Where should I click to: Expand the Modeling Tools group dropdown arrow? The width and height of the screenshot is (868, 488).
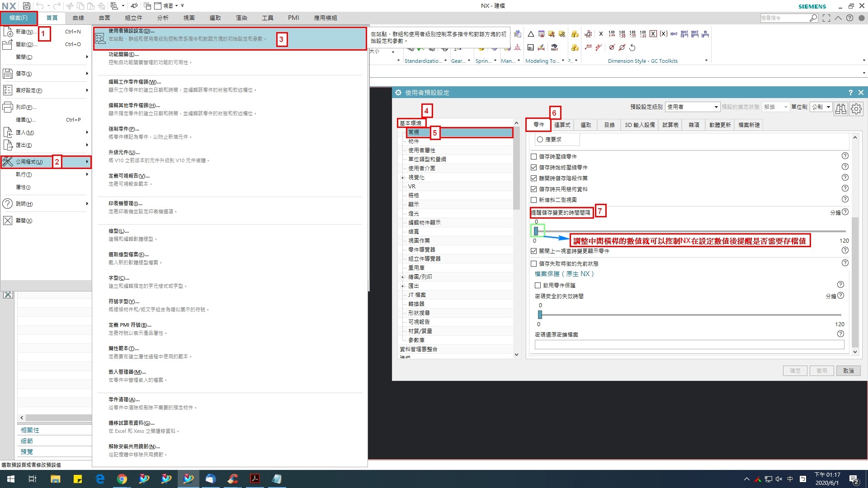pyautogui.click(x=563, y=61)
